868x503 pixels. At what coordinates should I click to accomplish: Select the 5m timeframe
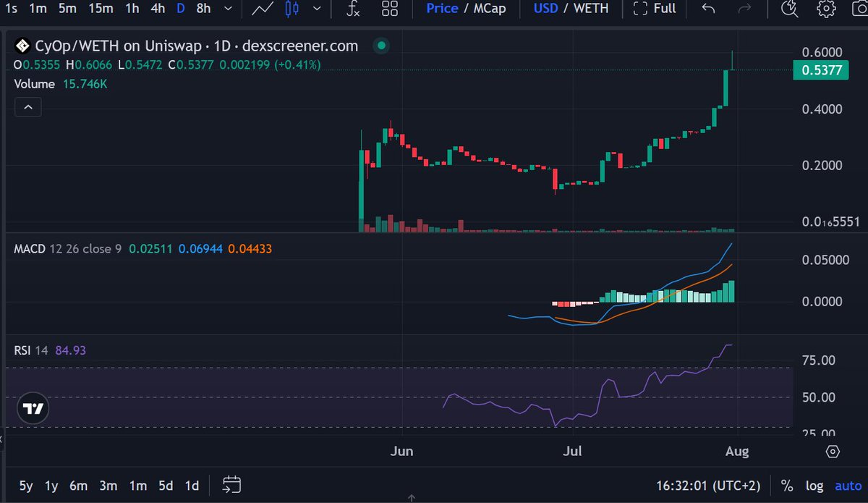(67, 9)
